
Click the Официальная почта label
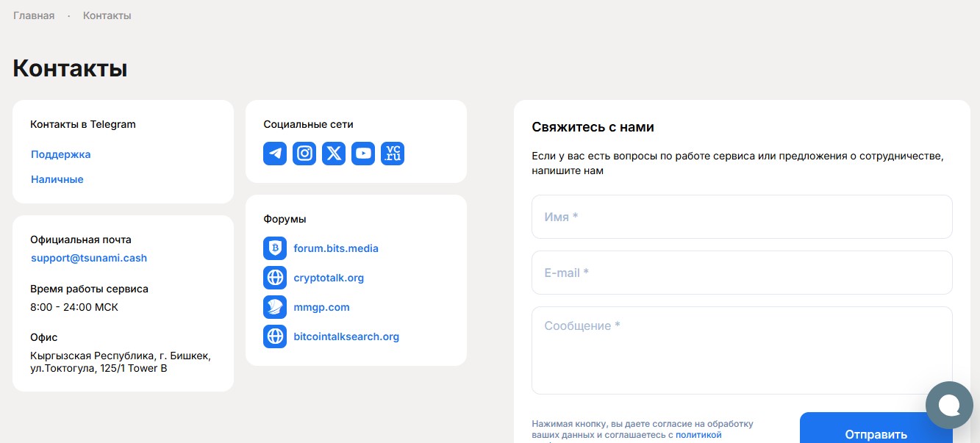click(x=81, y=239)
